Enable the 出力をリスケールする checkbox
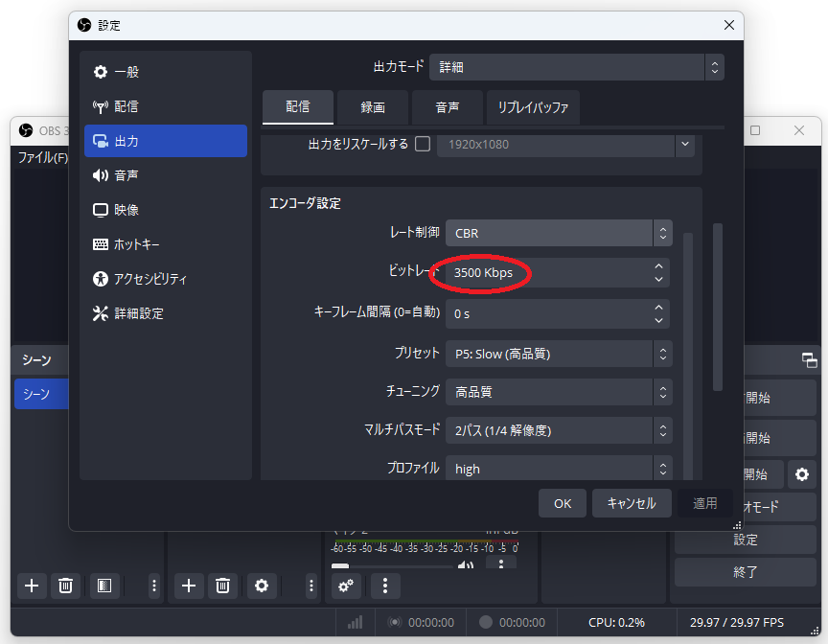 423,145
